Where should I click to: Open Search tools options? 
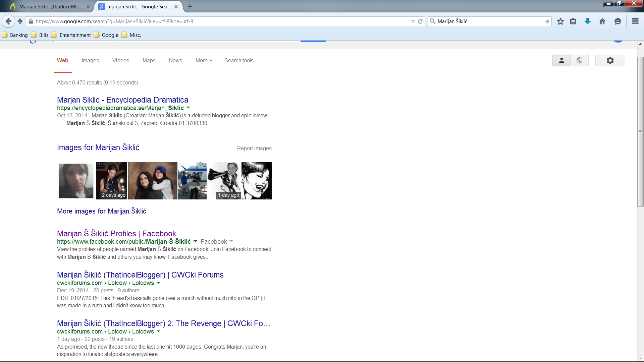(239, 60)
